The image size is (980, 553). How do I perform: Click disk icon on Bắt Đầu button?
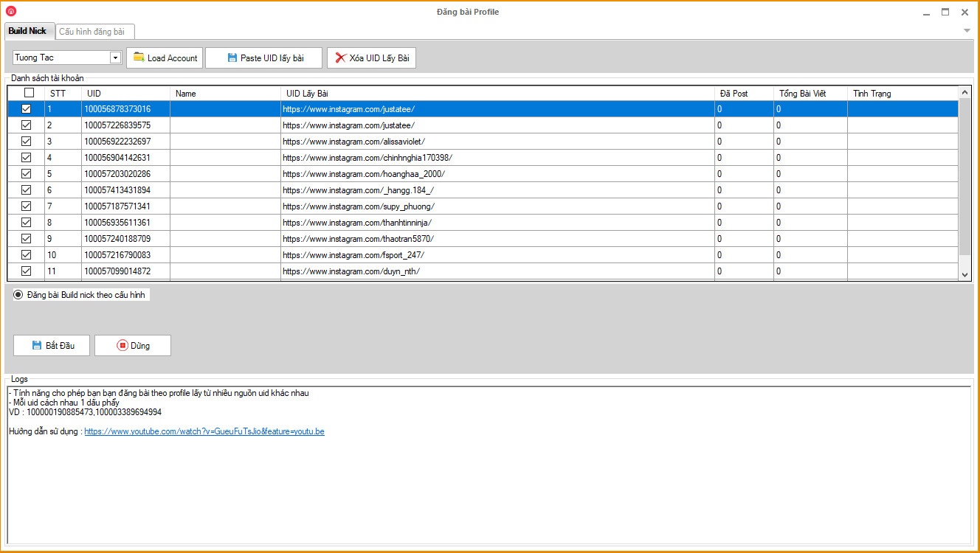[37, 345]
